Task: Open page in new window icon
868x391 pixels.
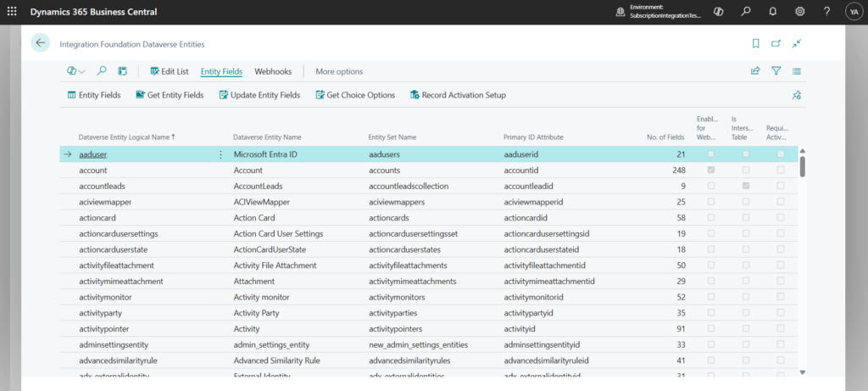Action: 776,43
